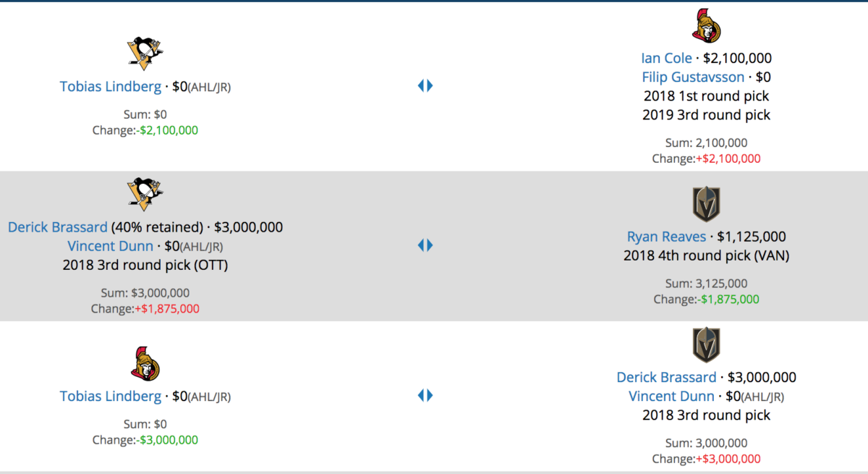The image size is (868, 474).
Task: Click the Golden Knights logo in the bottom trade
Action: coord(706,344)
